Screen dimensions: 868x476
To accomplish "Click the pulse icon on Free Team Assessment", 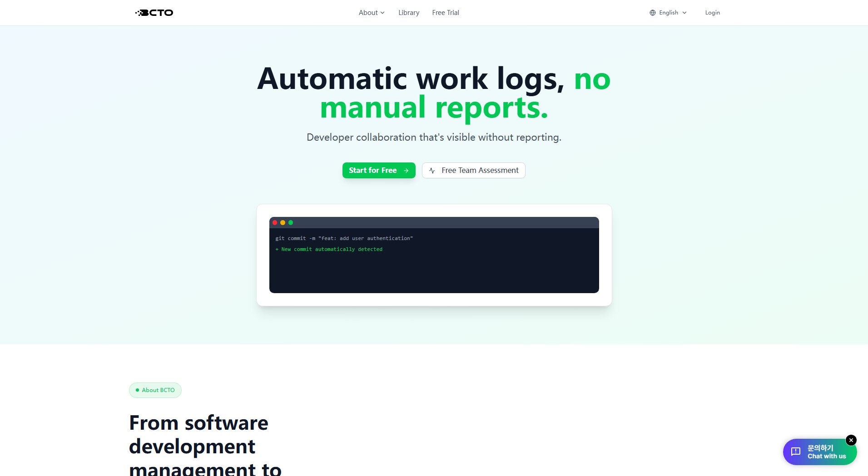I will point(432,171).
